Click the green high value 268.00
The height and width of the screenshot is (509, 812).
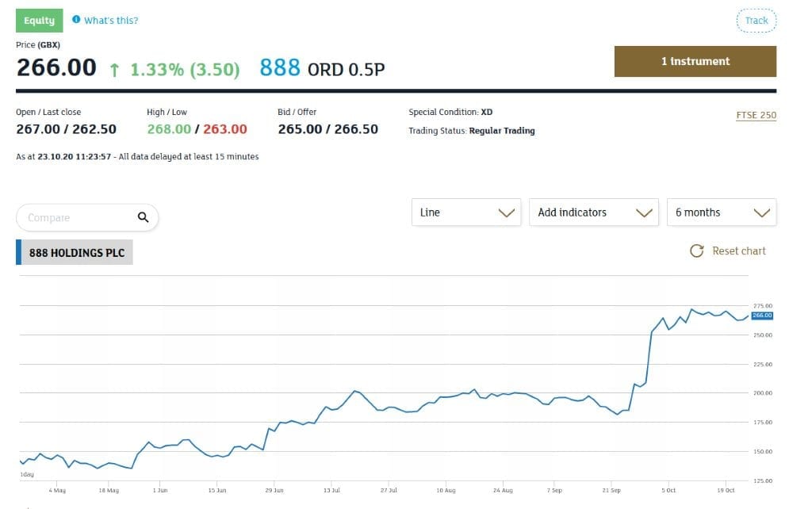[169, 129]
